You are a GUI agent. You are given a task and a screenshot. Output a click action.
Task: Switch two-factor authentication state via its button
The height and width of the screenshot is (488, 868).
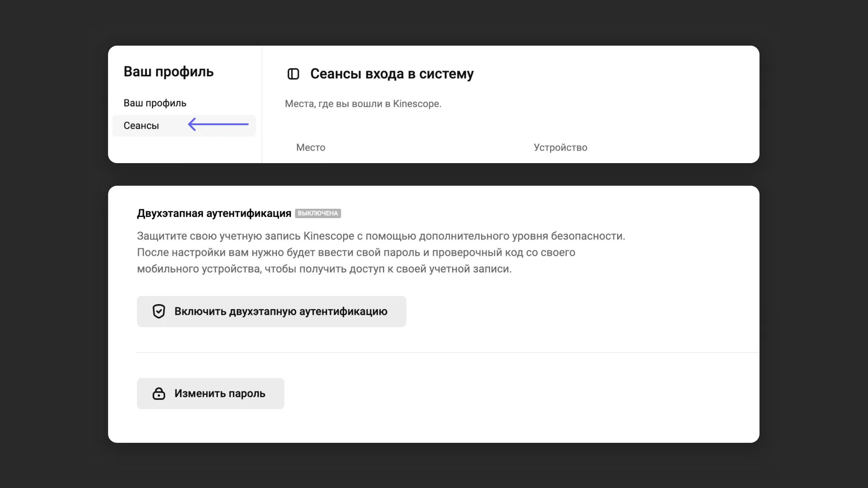coord(271,311)
